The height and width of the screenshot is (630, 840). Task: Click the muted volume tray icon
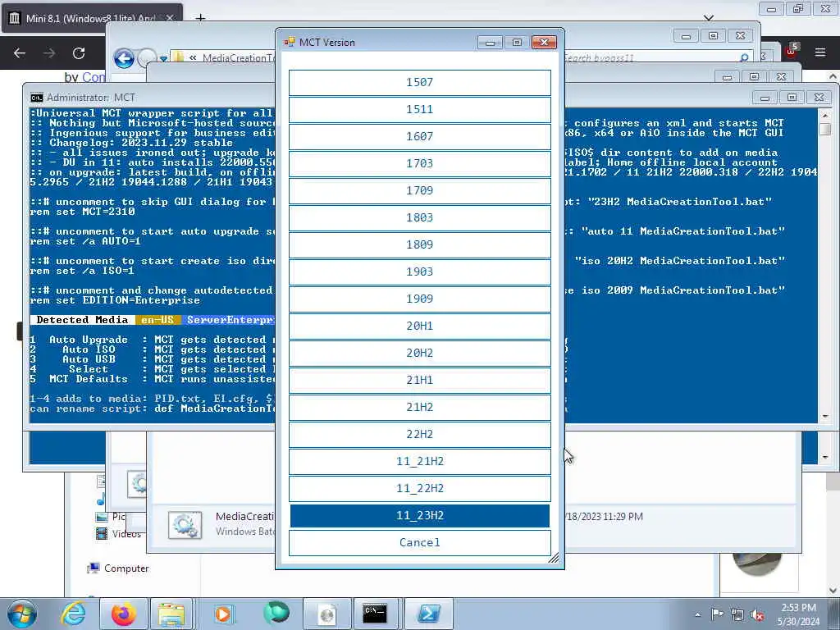757,615
